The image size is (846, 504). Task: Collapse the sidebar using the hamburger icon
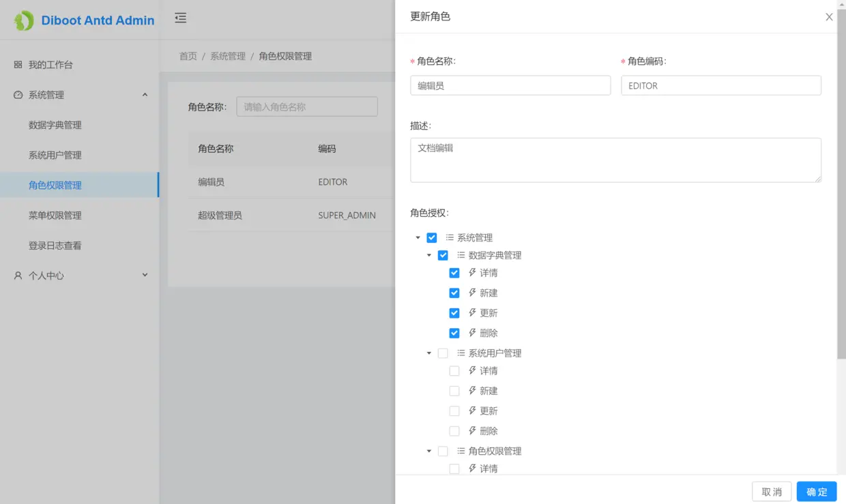[x=180, y=19]
